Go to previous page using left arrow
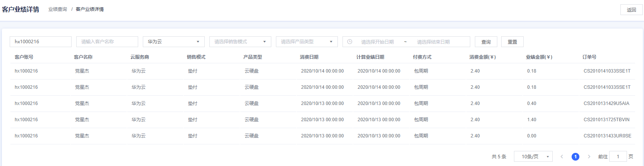 (x=562, y=156)
